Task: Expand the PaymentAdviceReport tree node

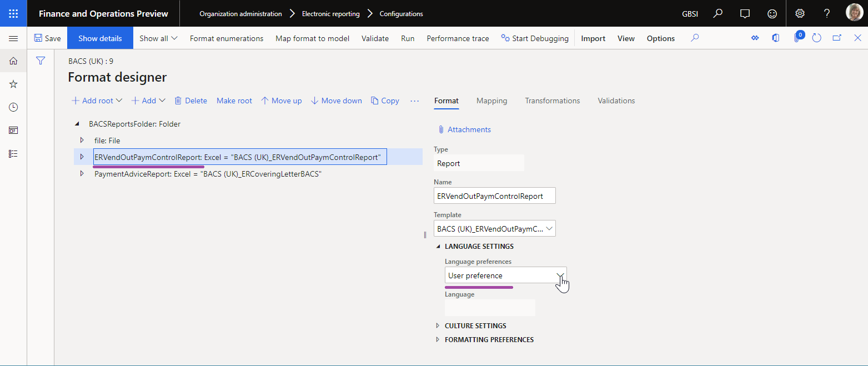Action: pyautogui.click(x=82, y=174)
